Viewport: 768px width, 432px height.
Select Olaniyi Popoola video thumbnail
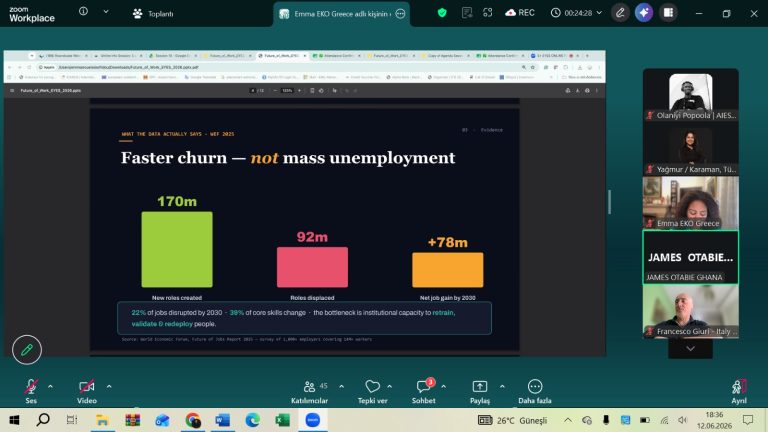pyautogui.click(x=691, y=95)
